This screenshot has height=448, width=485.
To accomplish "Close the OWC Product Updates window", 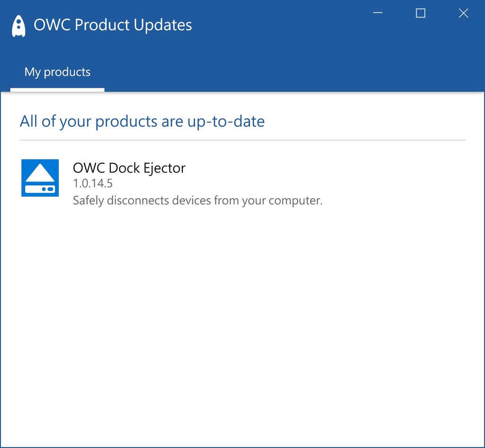I will click(463, 13).
